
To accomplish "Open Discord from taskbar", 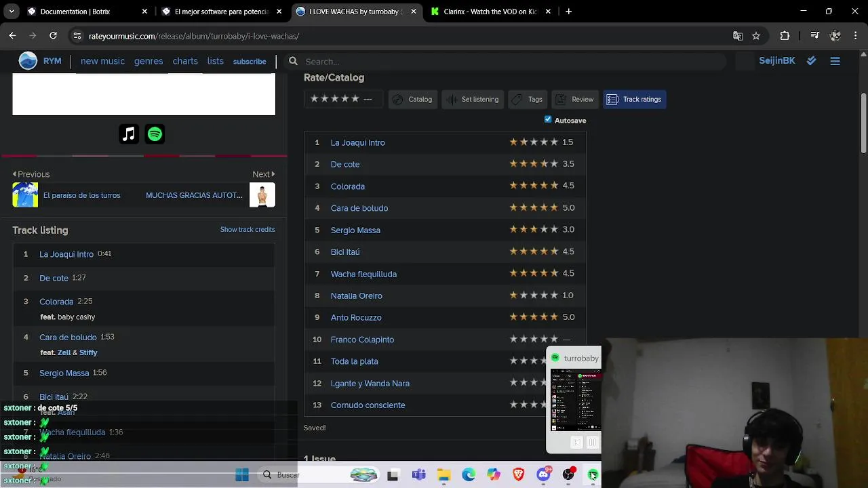I will click(x=543, y=475).
